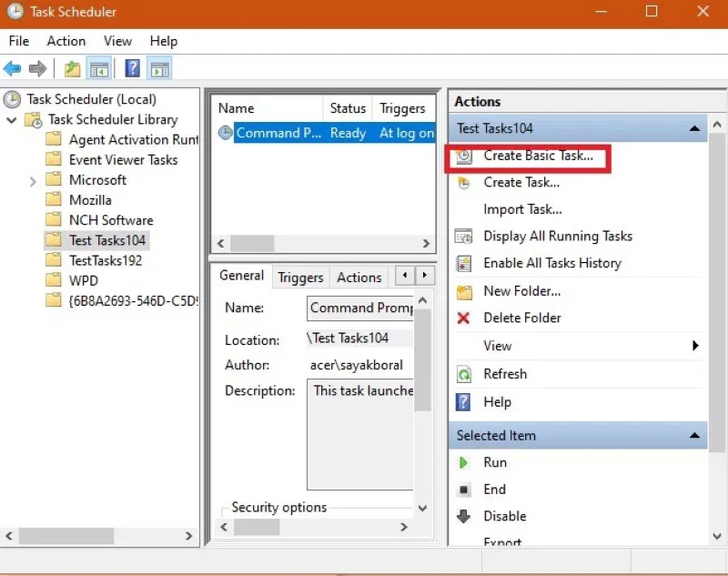Viewport: 728px width, 576px height.
Task: Click Import Task in Actions pane
Action: [x=521, y=209]
